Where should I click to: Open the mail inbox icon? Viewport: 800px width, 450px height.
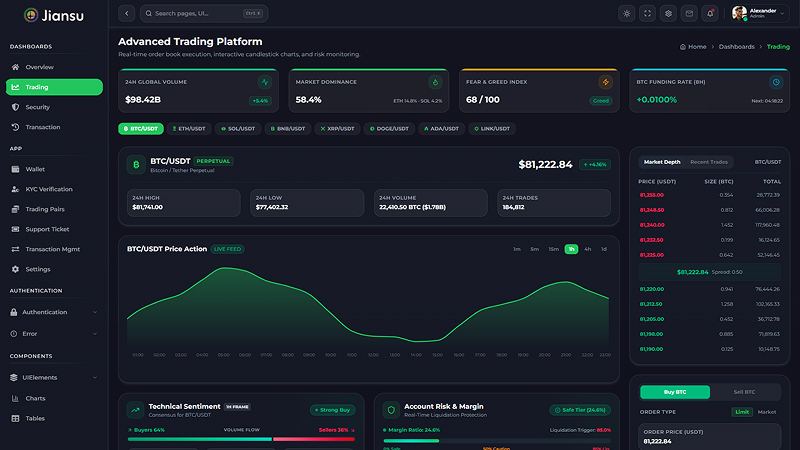tap(689, 14)
